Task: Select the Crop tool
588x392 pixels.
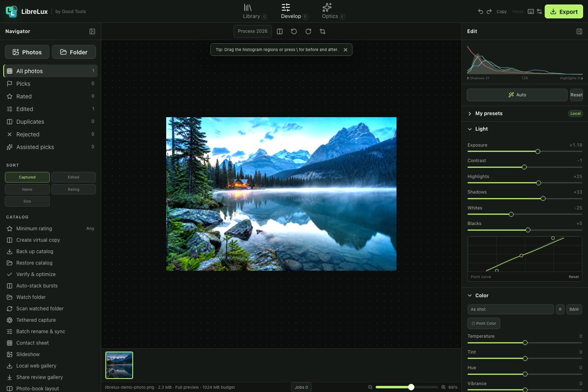Action: point(323,31)
